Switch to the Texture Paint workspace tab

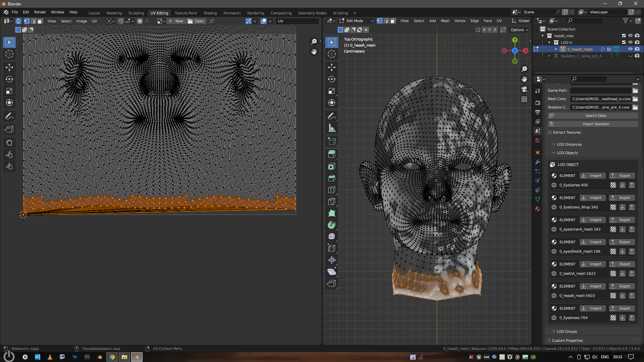click(186, 13)
